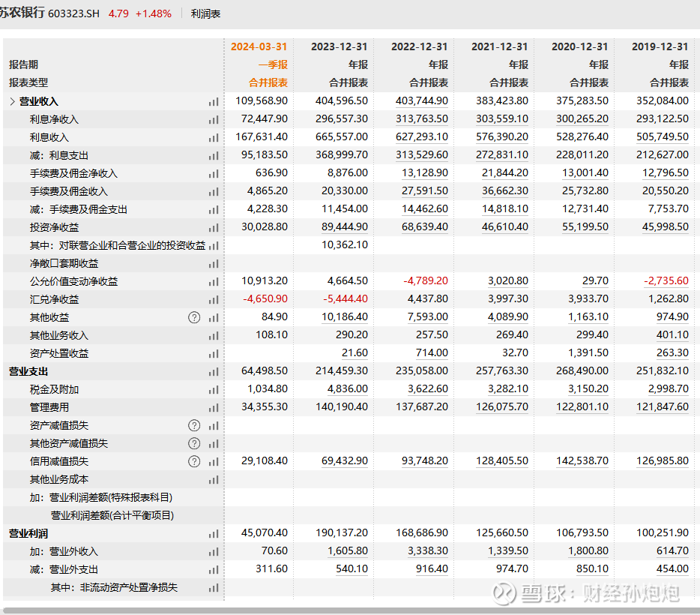Click the question mark beside 其他资产减值损失
700x615 pixels.
194,443
